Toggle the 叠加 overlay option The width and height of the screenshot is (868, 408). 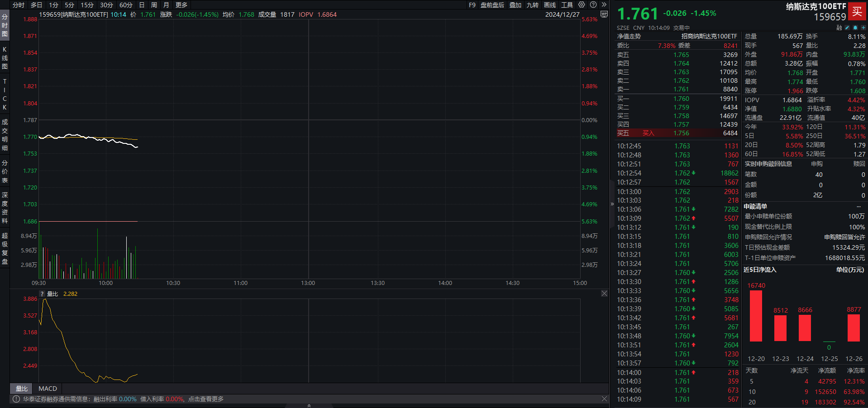(515, 5)
